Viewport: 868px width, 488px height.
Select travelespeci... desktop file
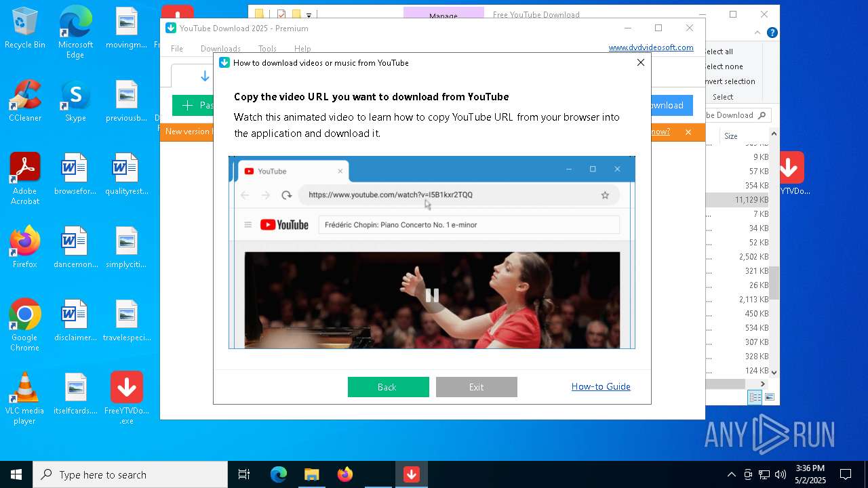pos(126,321)
